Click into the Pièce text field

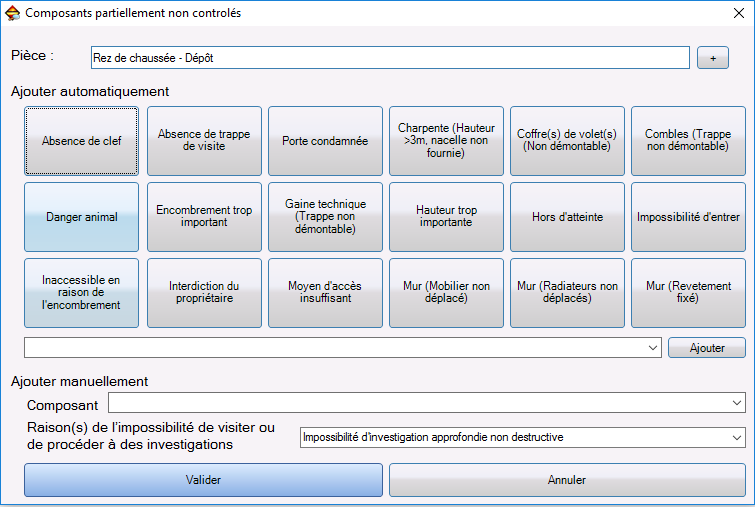click(x=391, y=58)
